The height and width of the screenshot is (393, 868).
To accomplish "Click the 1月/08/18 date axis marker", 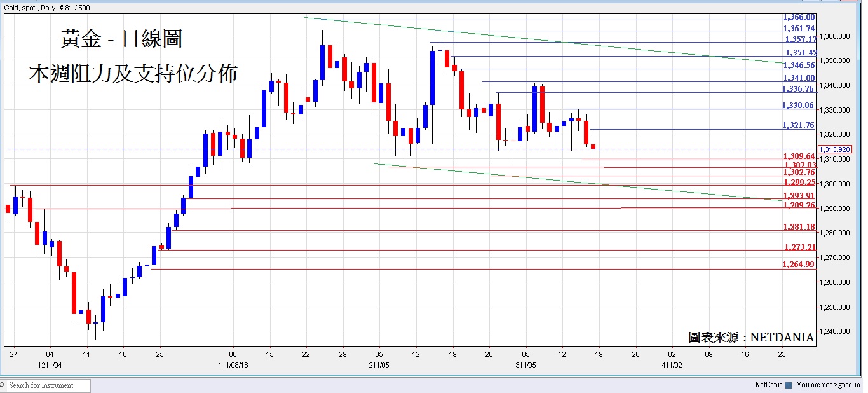I will pyautogui.click(x=233, y=365).
